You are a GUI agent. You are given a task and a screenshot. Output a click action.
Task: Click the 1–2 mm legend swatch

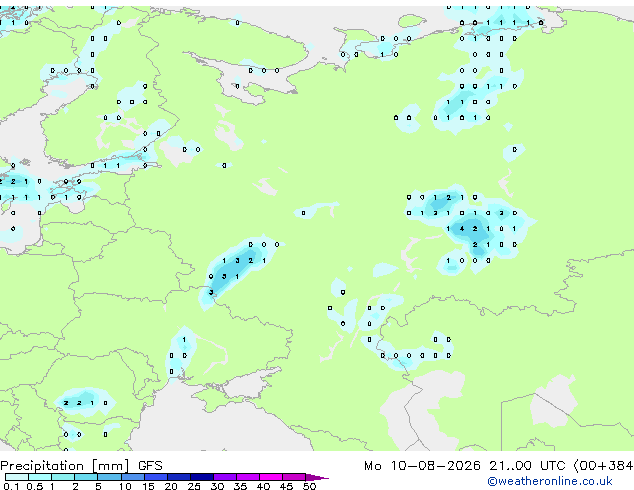pyautogui.click(x=63, y=477)
